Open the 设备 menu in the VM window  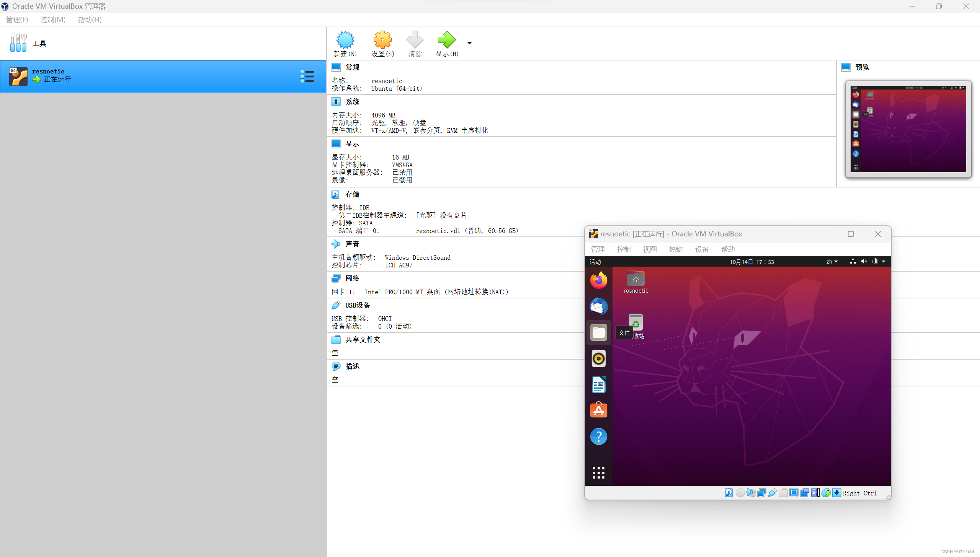pos(702,249)
